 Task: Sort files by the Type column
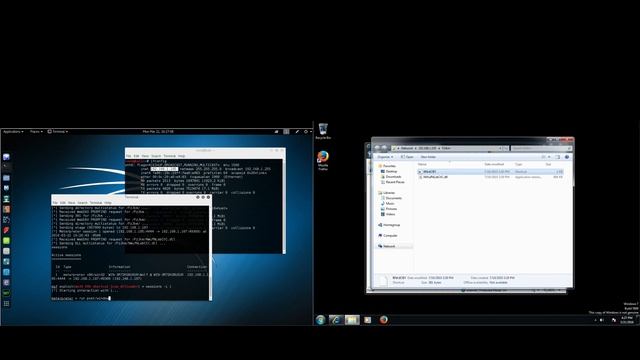519,164
